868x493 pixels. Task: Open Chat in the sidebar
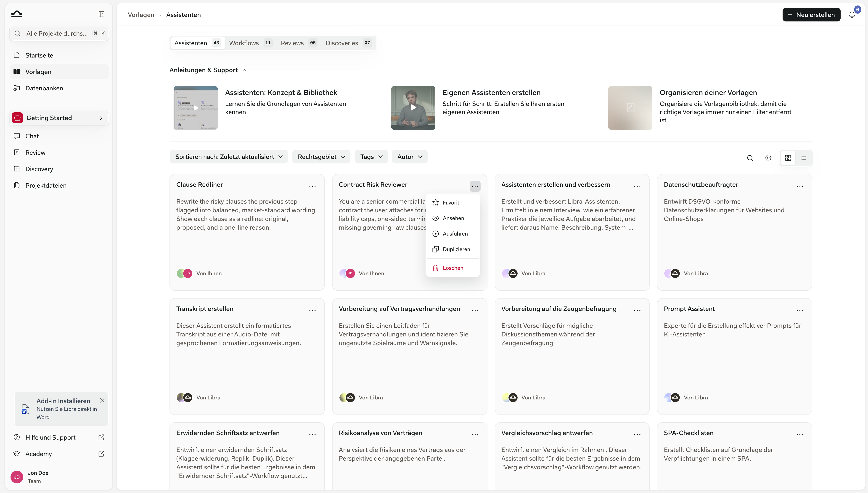(x=59, y=136)
